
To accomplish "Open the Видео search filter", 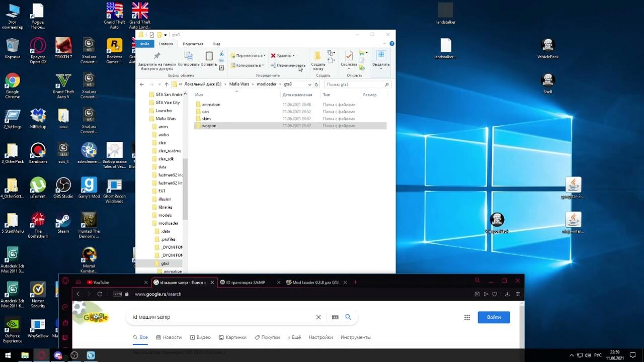I will pyautogui.click(x=200, y=337).
